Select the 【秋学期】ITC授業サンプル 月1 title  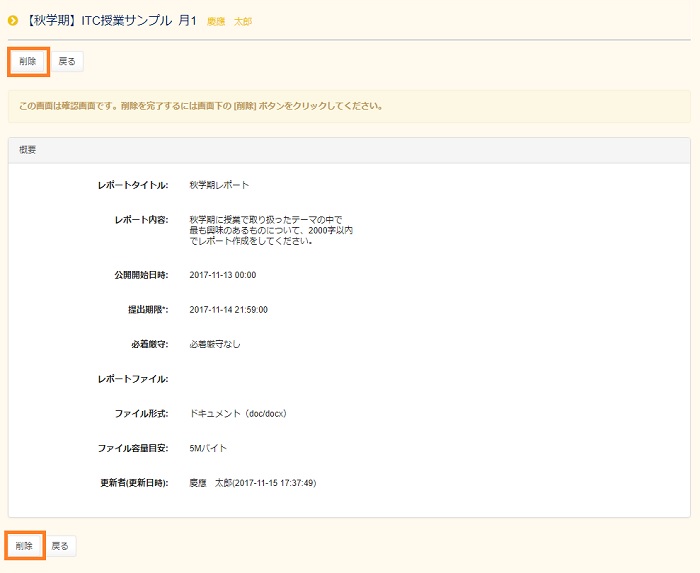click(x=111, y=20)
